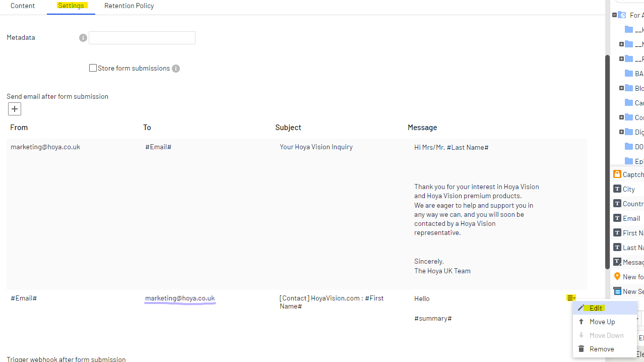Select the City field type icon
This screenshot has width=644, height=362.
[x=617, y=189]
